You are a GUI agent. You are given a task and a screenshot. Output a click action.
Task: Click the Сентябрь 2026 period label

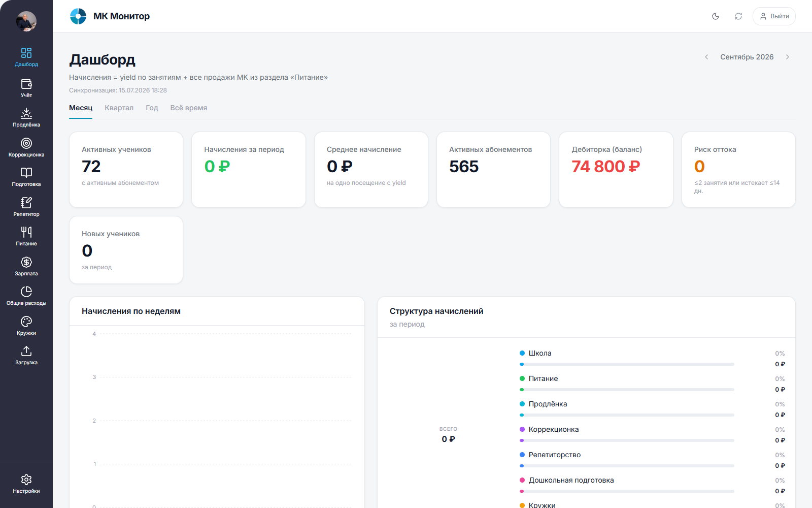pos(747,57)
